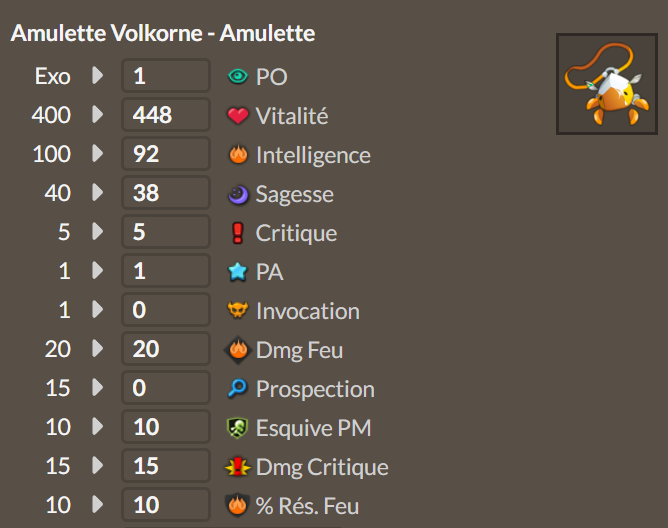Screen dimensions: 668x528
Task: Click the arrow beside Exo PO row
Action: 98,75
